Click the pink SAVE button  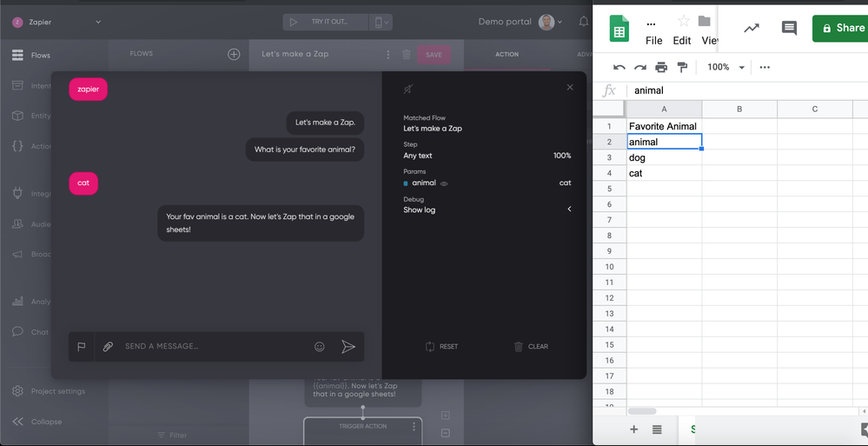pyautogui.click(x=434, y=54)
